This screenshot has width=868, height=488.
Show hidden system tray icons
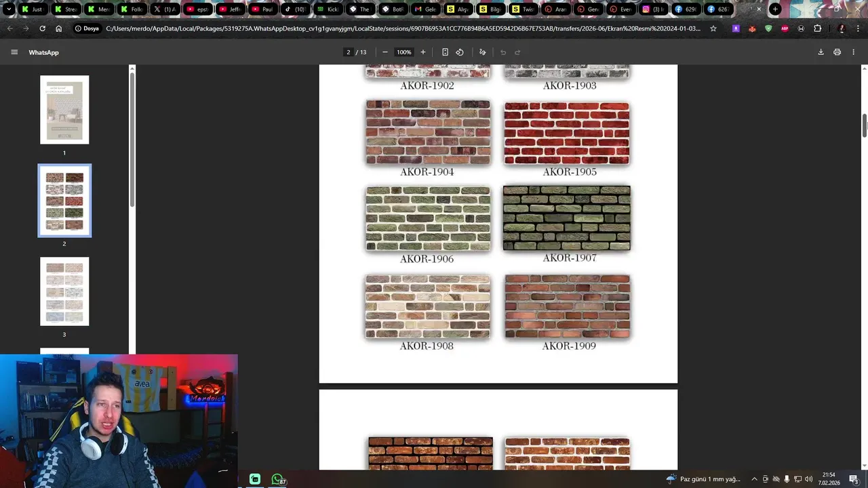tap(754, 479)
